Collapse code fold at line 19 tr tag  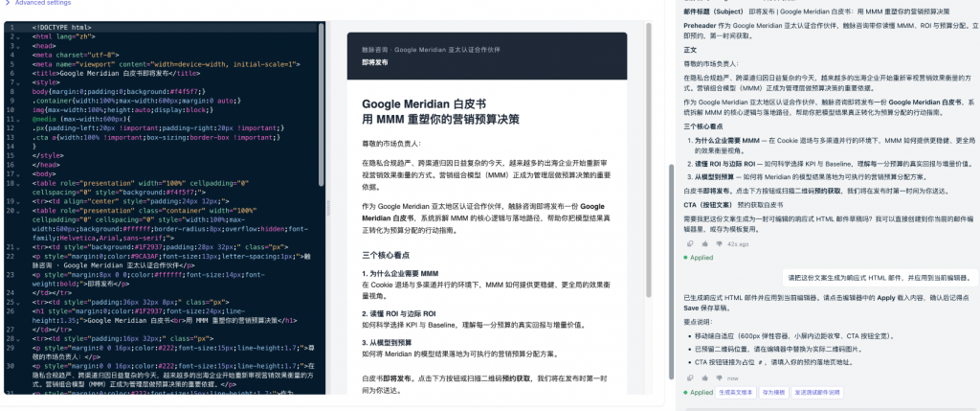(19, 201)
